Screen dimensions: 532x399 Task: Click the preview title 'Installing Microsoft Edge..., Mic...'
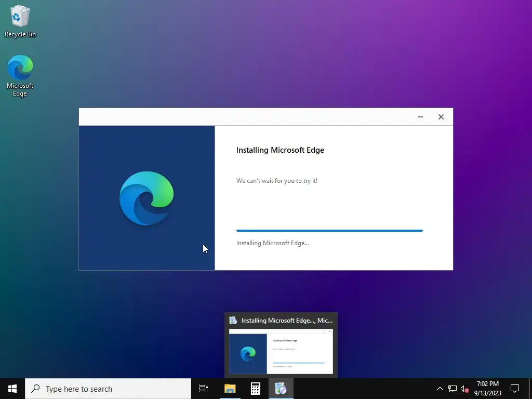(287, 320)
